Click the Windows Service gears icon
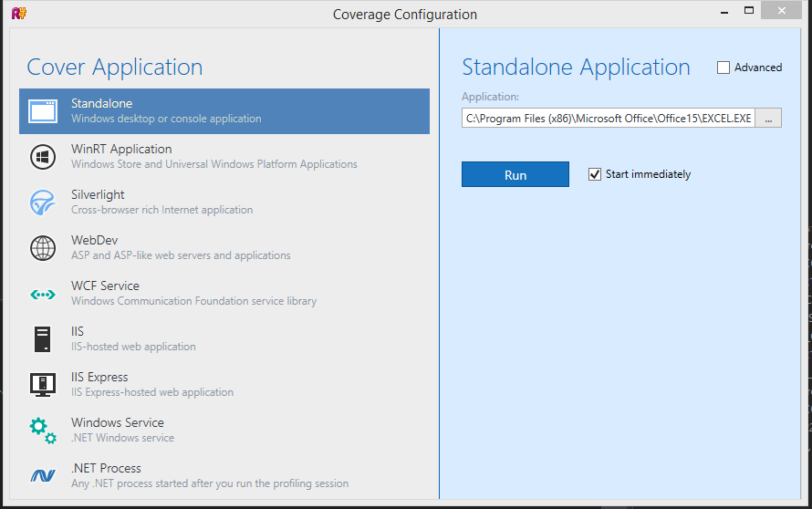The image size is (812, 509). (43, 430)
